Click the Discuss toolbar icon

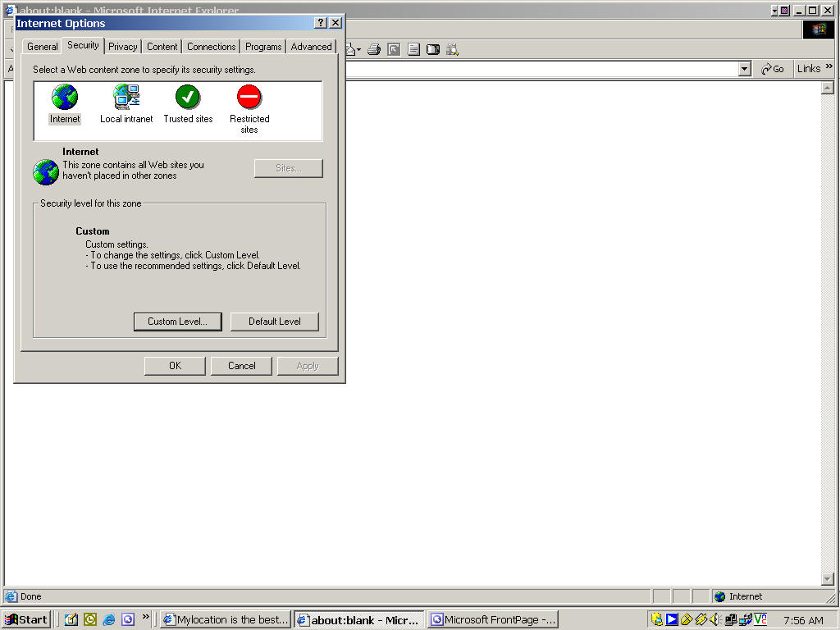[x=413, y=50]
